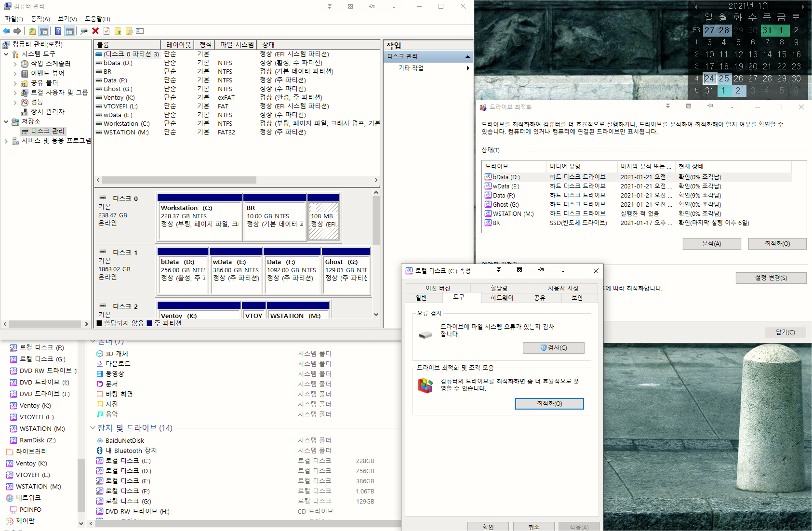Click the properties checkmark page icon
812x531 pixels.
(106, 31)
